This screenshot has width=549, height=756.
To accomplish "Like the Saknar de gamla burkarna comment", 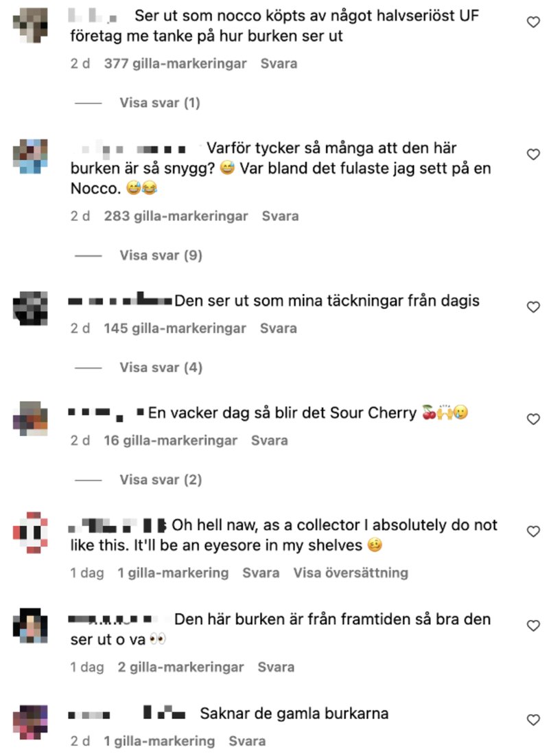I will click(x=533, y=720).
